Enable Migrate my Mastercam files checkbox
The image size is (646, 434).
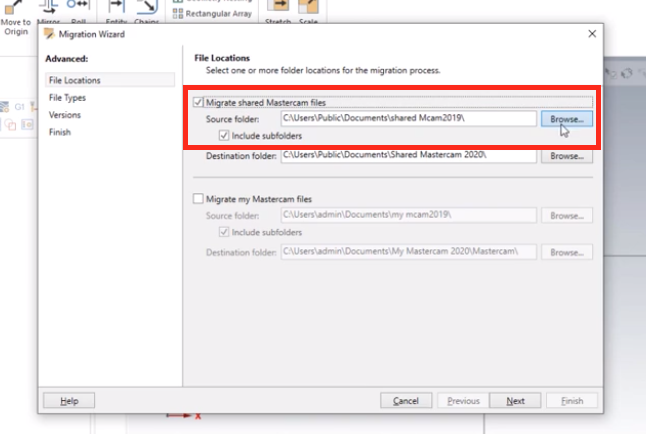[x=198, y=199]
